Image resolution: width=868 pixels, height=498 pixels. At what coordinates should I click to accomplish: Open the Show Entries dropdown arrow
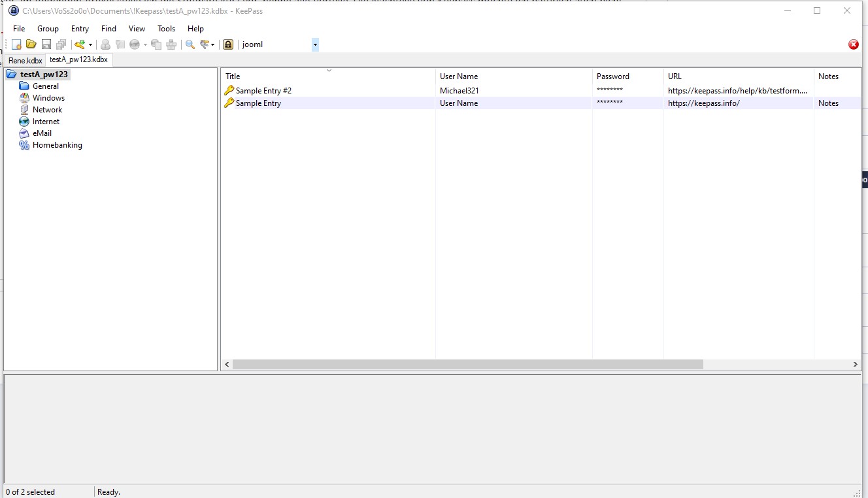tap(212, 44)
